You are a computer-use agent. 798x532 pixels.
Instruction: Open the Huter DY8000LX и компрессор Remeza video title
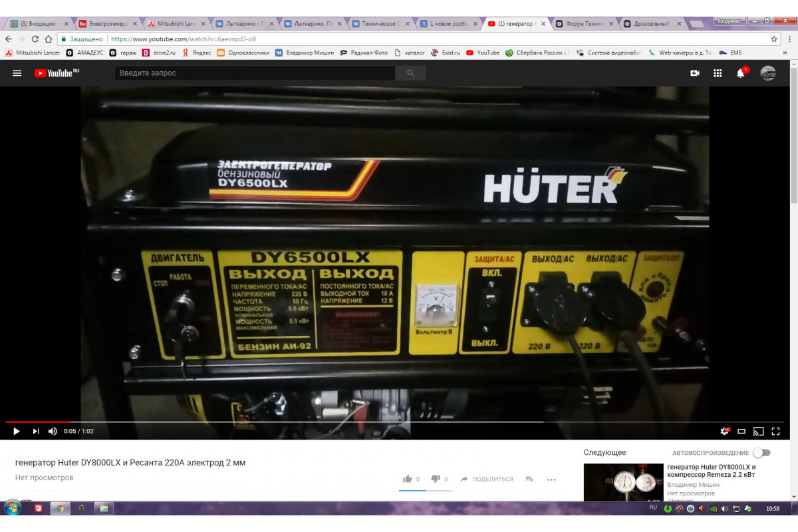712,471
